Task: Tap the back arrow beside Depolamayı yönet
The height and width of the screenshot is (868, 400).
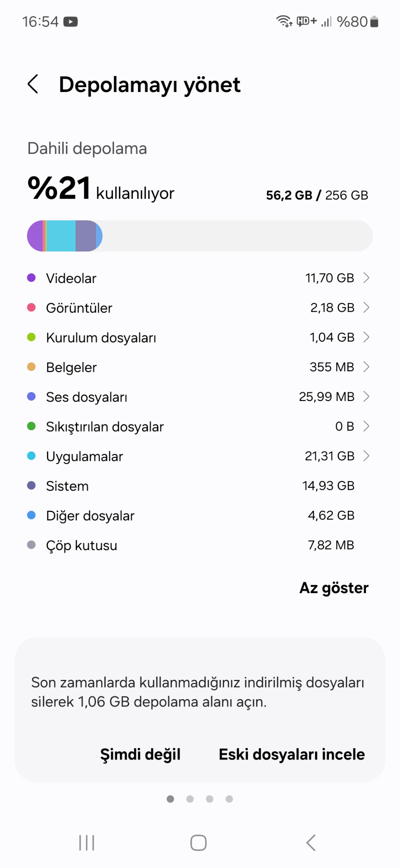Action: point(33,84)
